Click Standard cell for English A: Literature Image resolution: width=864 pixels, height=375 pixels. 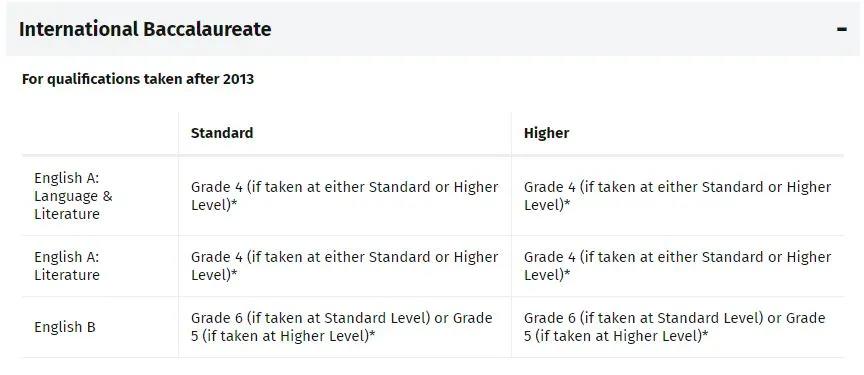tap(344, 266)
